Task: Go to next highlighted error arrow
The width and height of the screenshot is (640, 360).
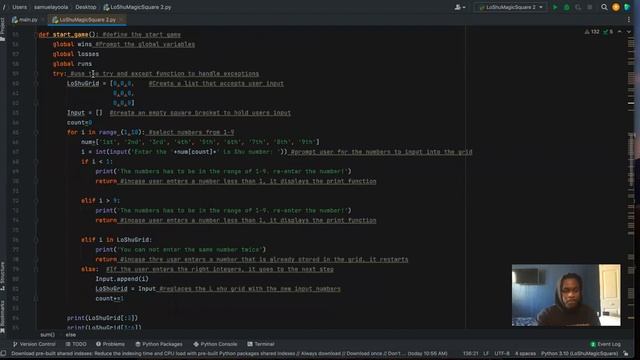Action: coord(629,31)
